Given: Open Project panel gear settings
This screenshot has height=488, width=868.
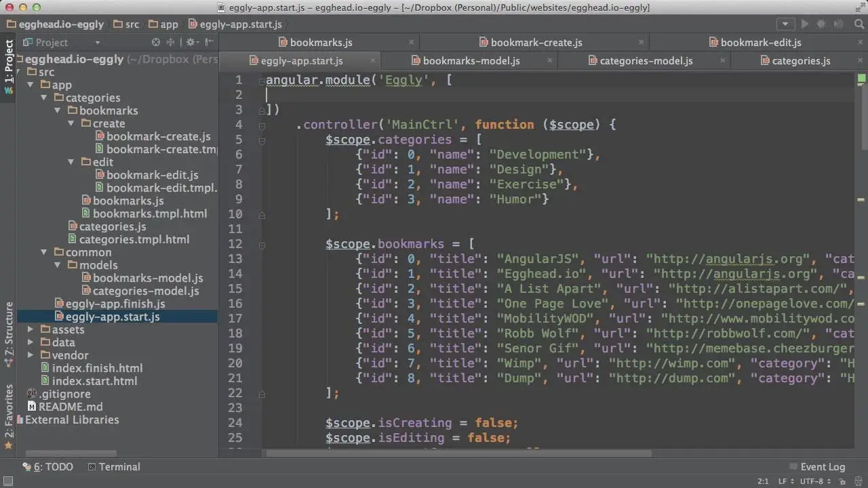Looking at the screenshot, I should 192,42.
